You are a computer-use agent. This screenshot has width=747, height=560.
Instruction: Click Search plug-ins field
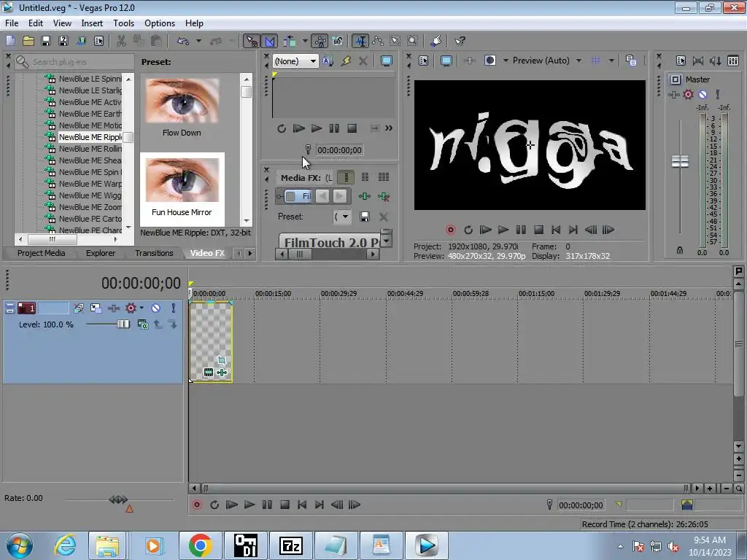(75, 62)
